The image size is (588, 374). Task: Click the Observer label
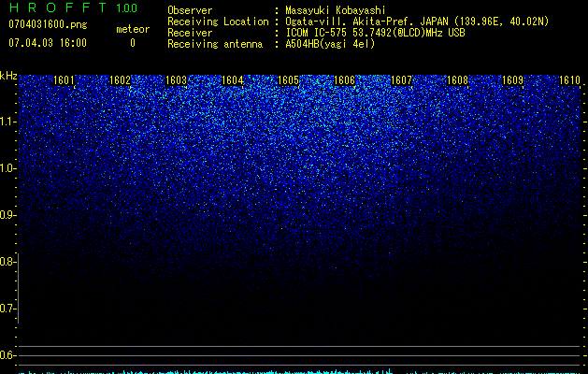pos(190,10)
